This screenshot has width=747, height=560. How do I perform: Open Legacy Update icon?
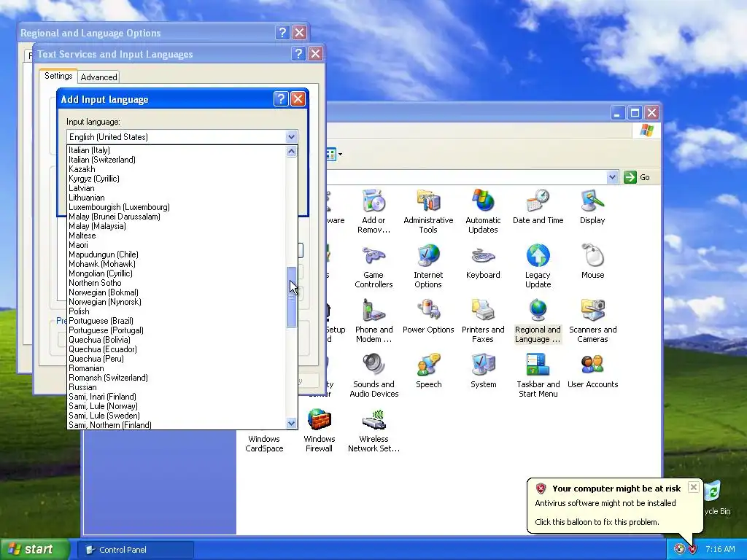click(538, 265)
